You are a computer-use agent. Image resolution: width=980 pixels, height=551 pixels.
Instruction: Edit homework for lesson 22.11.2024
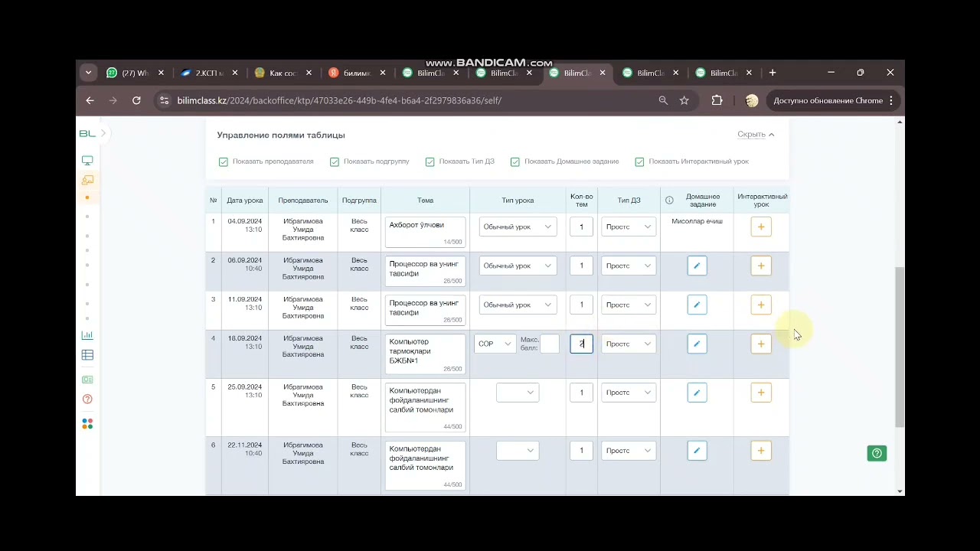697,451
